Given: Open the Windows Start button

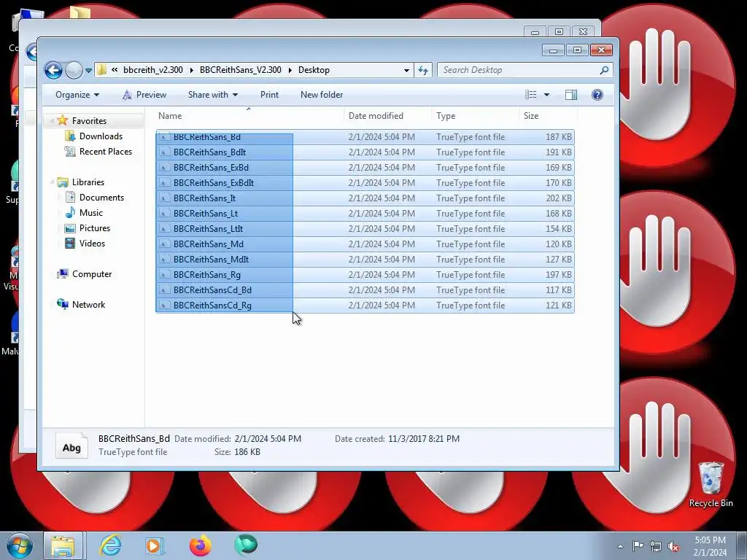Looking at the screenshot, I should tap(20, 545).
